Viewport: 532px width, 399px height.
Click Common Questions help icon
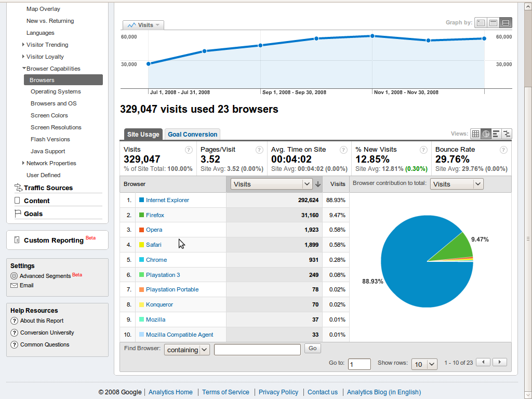[14, 344]
